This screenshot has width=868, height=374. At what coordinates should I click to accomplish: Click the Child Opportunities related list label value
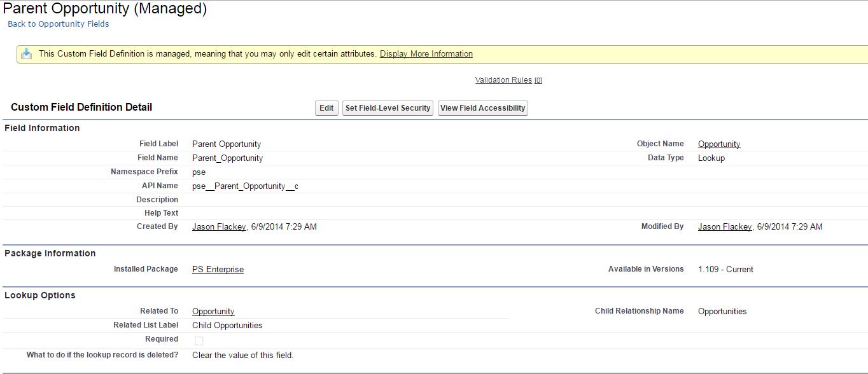pyautogui.click(x=227, y=326)
